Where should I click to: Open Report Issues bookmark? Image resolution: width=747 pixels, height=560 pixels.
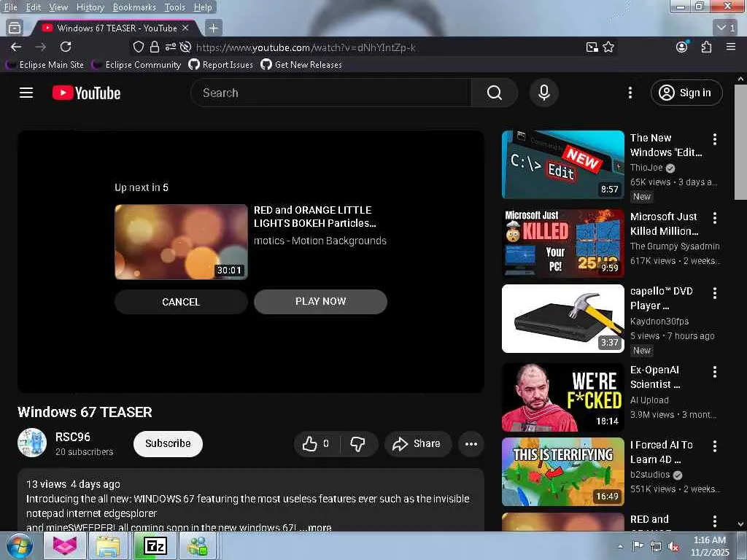[x=221, y=65]
